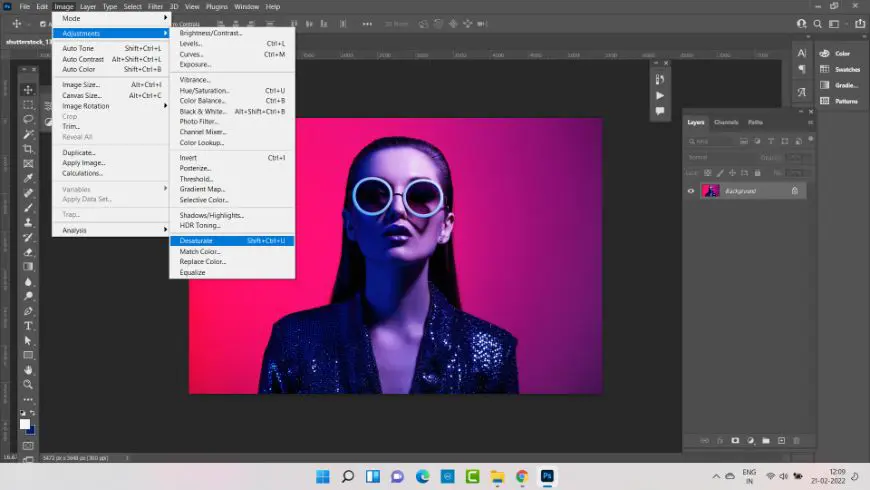
Task: Pick the Horizontal Type tool
Action: pos(28,326)
